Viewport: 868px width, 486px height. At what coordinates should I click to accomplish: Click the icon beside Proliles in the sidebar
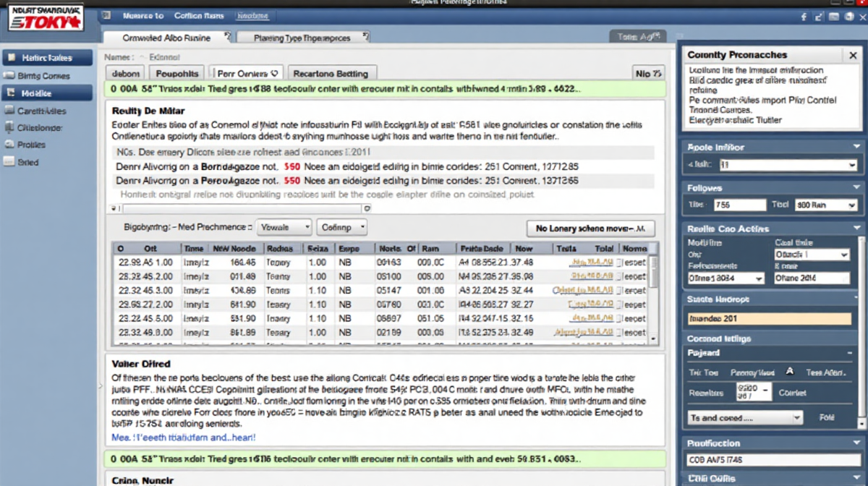click(9, 145)
